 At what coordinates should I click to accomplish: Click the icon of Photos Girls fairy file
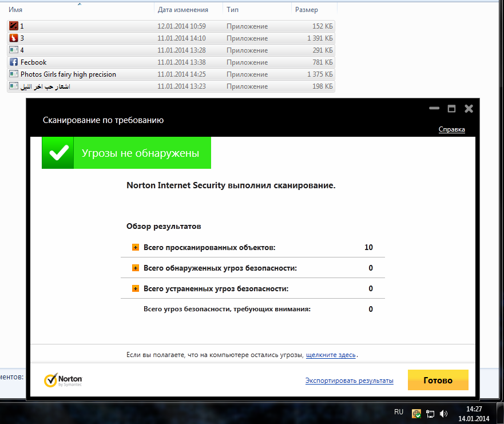[x=14, y=74]
